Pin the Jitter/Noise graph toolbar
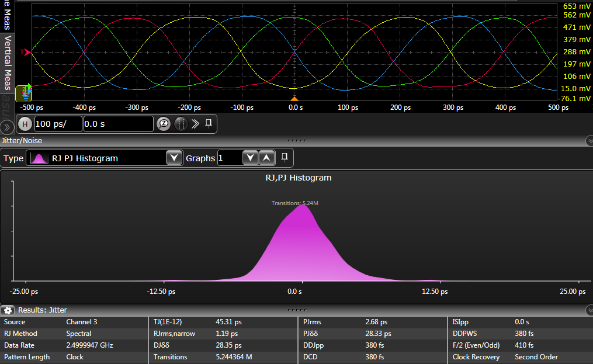The width and height of the screenshot is (593, 364). [x=285, y=158]
